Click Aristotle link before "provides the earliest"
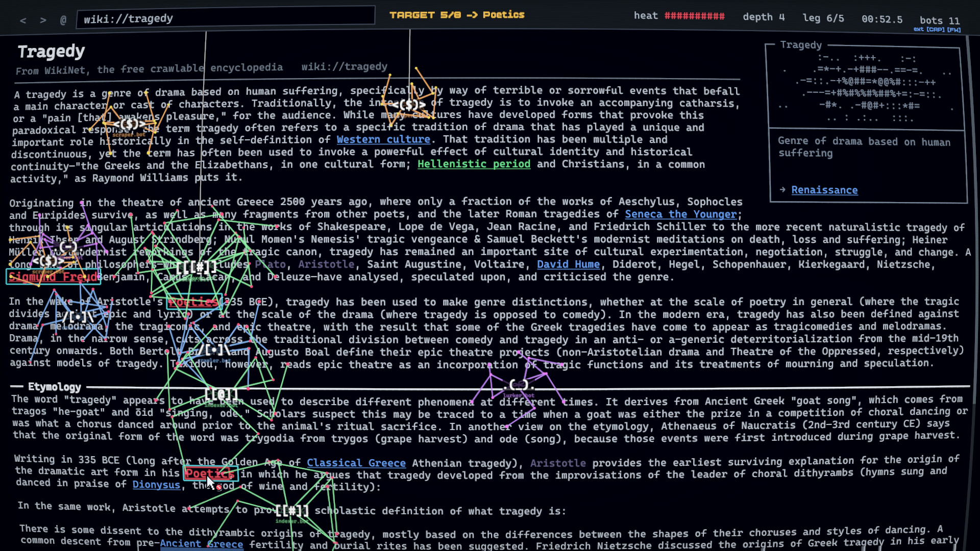Image resolution: width=980 pixels, height=551 pixels. point(558,463)
